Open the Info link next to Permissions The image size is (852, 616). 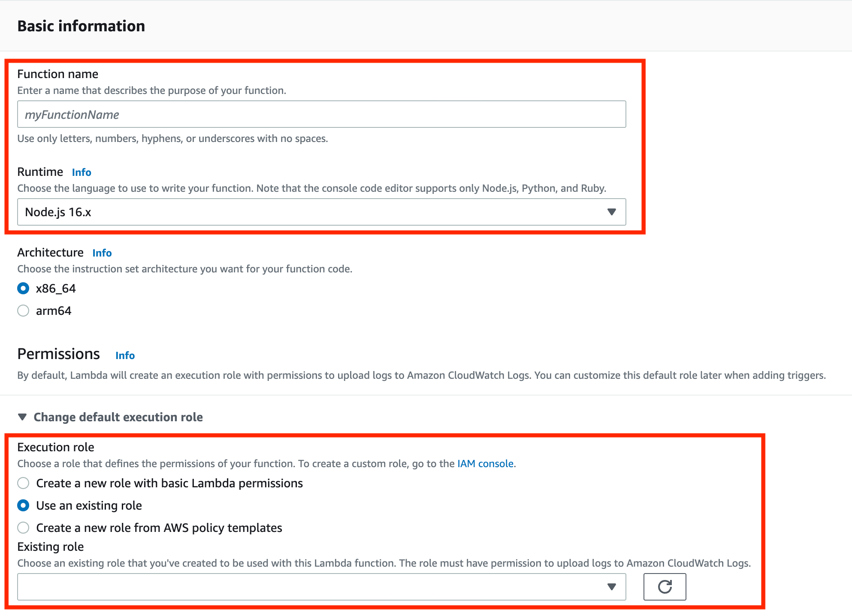(125, 356)
